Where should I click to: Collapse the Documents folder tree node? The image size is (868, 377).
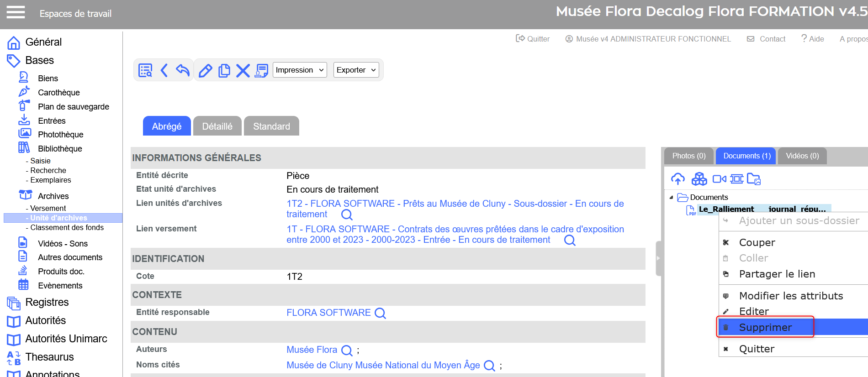pos(671,198)
